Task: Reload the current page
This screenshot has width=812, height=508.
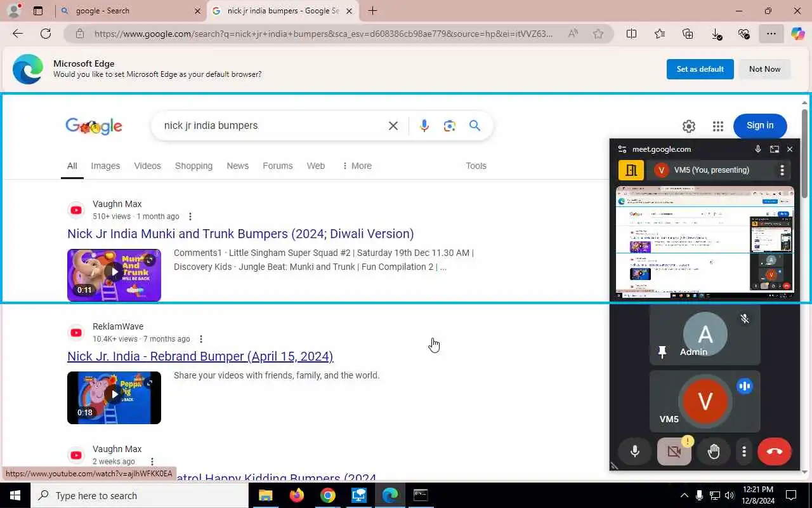Action: pos(46,34)
